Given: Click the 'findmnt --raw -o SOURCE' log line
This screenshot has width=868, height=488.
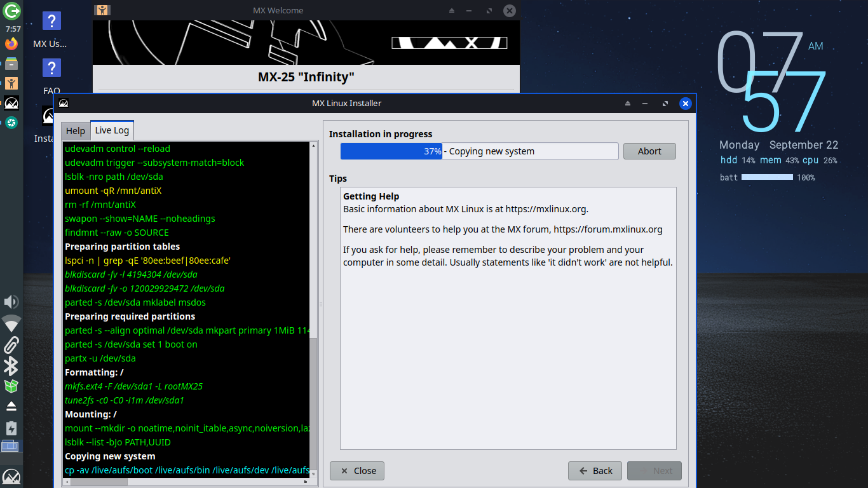Looking at the screenshot, I should point(117,233).
